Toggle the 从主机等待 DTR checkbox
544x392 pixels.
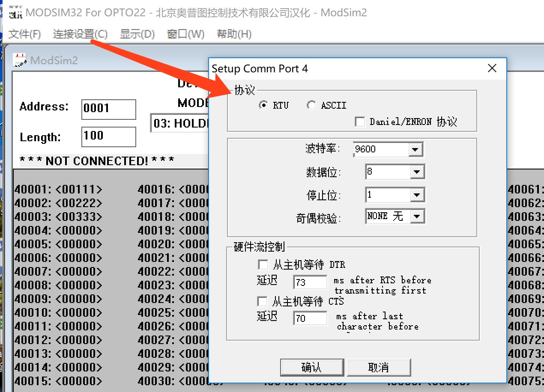pos(263,264)
